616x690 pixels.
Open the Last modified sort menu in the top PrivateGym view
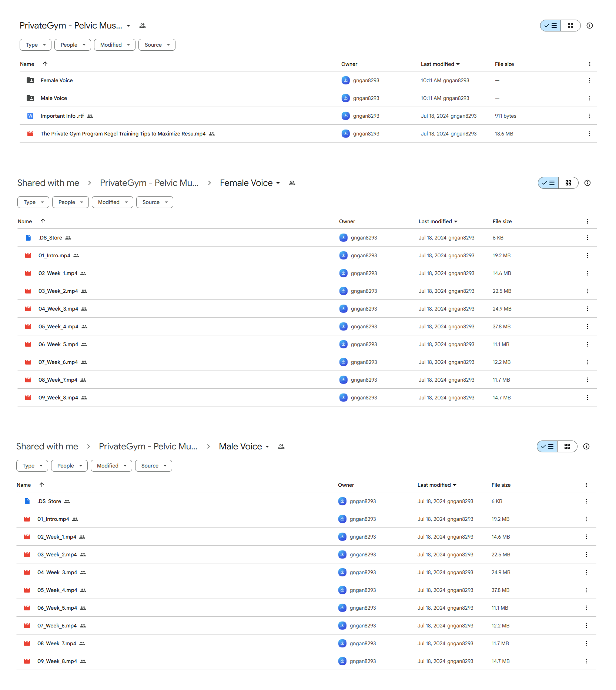[440, 64]
